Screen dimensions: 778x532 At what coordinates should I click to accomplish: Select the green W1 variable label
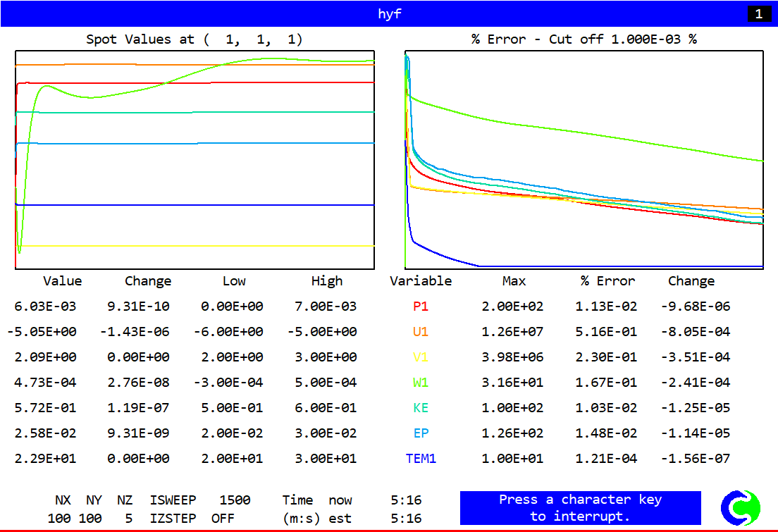421,383
